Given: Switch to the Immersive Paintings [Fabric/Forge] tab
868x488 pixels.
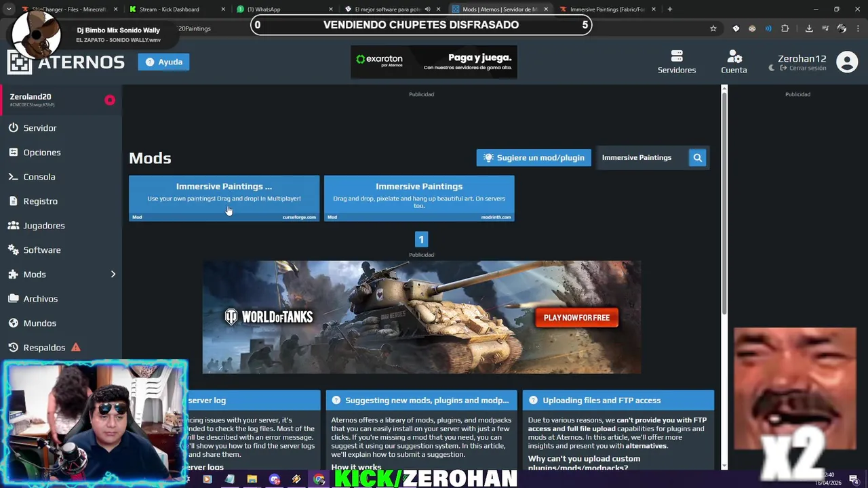Looking at the screenshot, I should (607, 9).
